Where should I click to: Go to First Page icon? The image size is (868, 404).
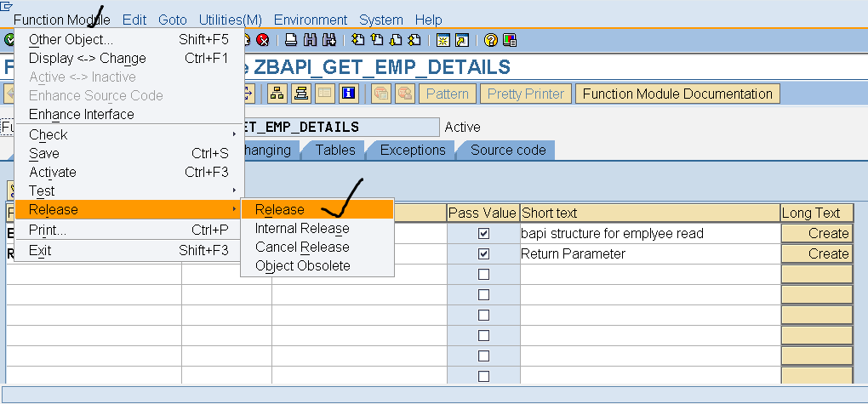(358, 40)
